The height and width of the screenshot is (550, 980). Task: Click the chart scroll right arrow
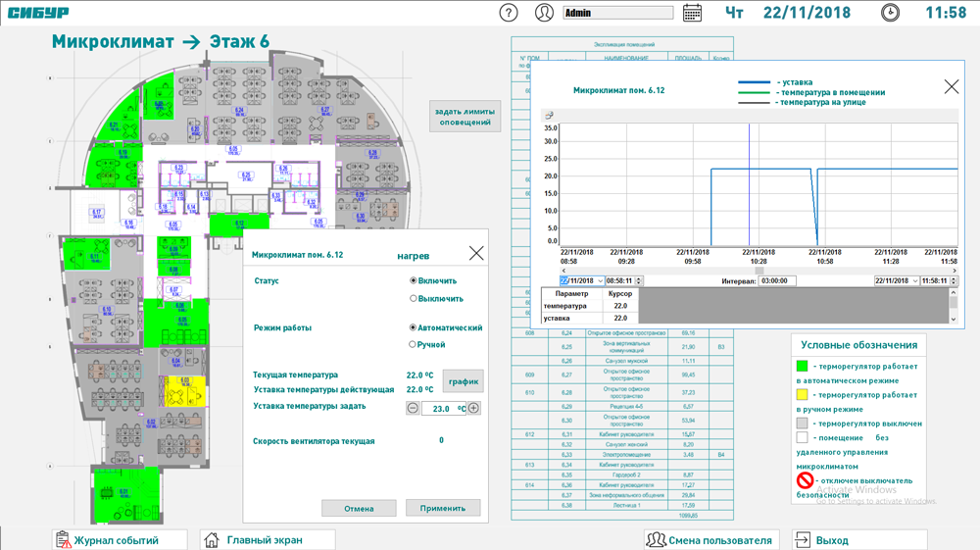coord(955,271)
